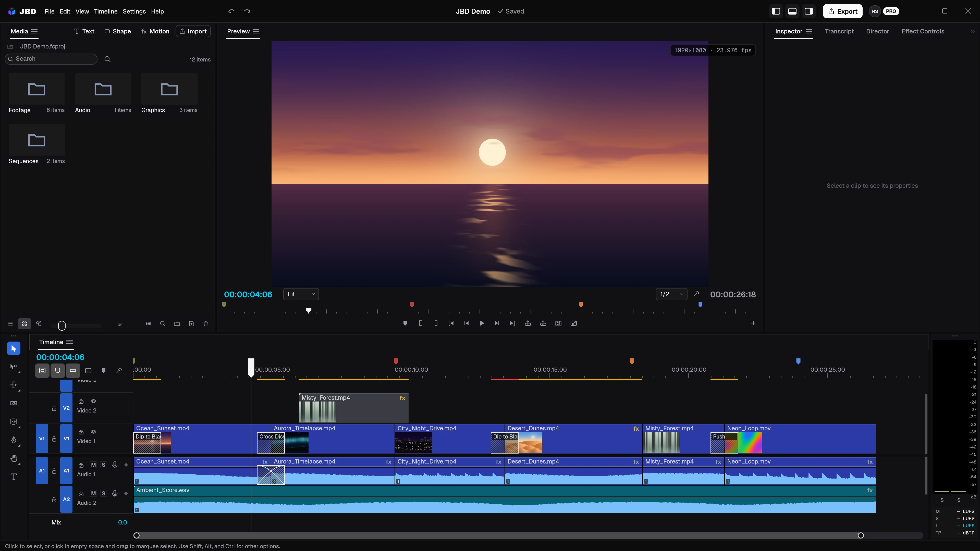Click the Redo arrow icon
Viewport: 980px width, 551px height.
coord(247,11)
